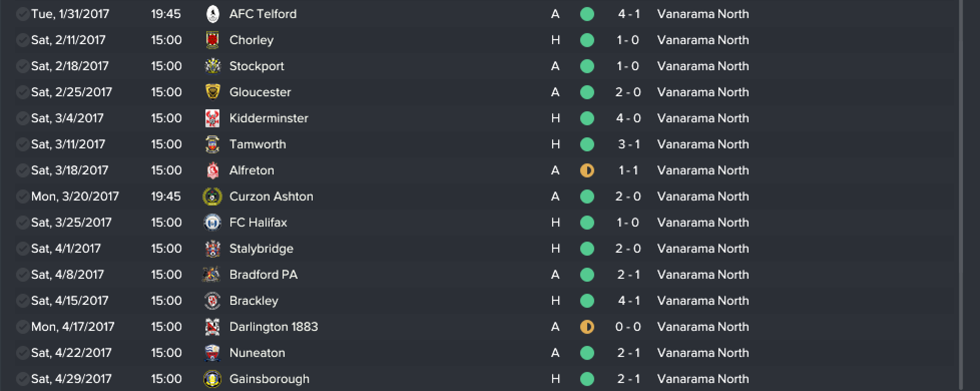Click the AFC Telford club badge

click(212, 14)
